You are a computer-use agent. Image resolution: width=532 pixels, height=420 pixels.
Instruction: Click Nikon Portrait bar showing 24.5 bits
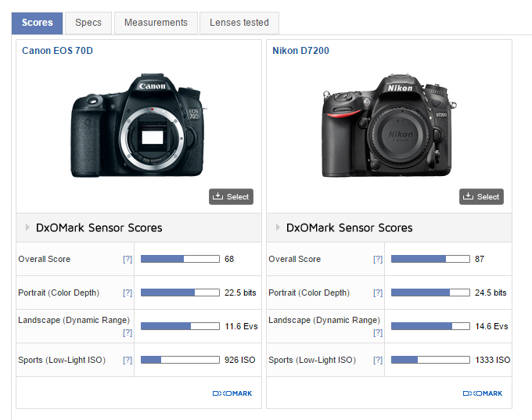pyautogui.click(x=430, y=293)
